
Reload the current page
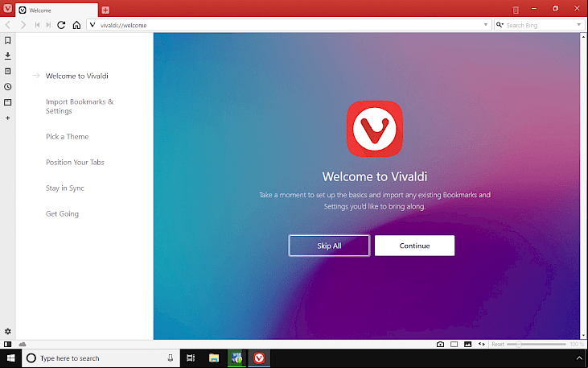61,25
